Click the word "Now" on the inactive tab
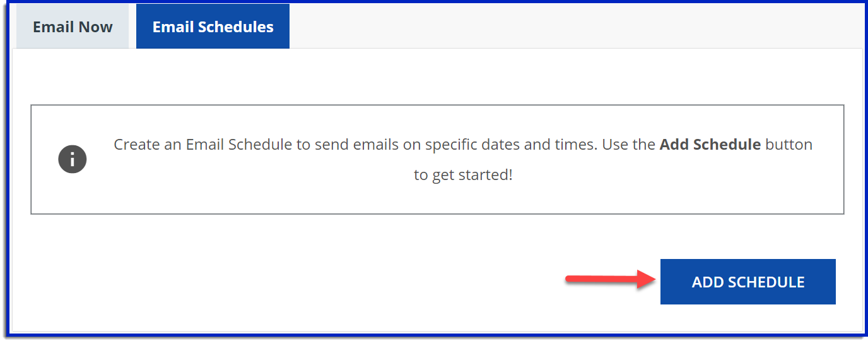This screenshot has width=868, height=343. (97, 27)
